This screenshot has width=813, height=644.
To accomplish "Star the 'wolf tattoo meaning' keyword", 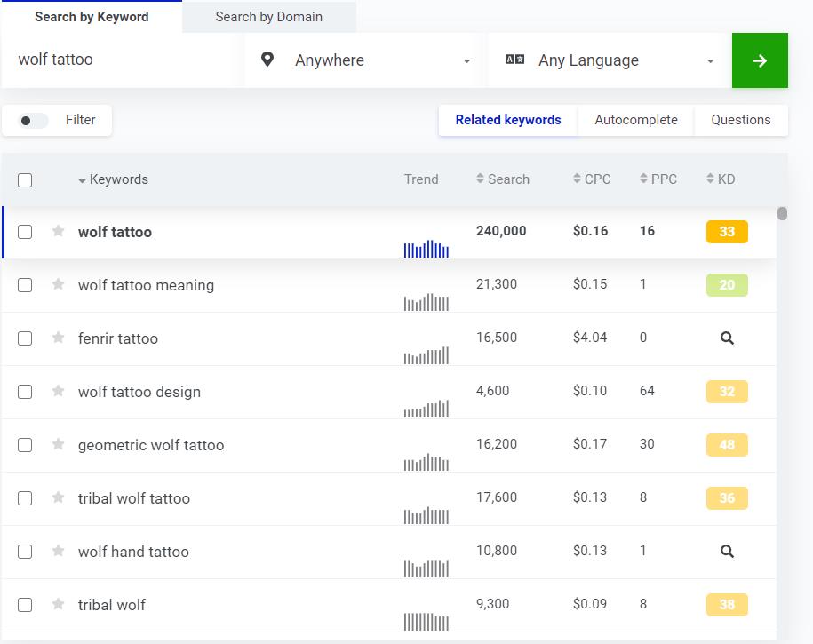I will pyautogui.click(x=59, y=284).
